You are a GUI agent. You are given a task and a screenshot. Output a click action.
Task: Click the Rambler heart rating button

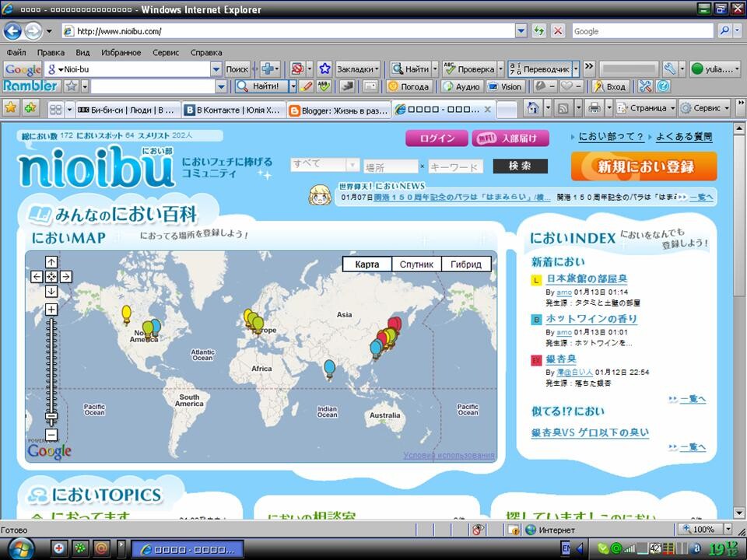point(570,86)
